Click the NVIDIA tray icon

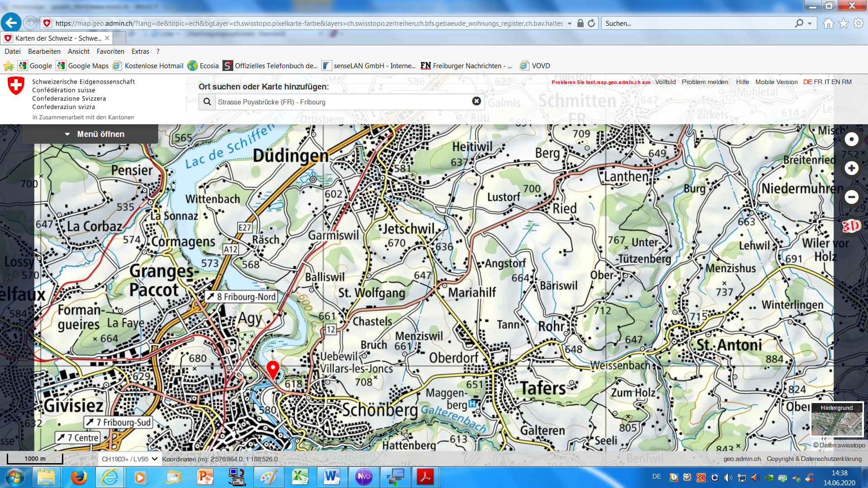click(769, 477)
